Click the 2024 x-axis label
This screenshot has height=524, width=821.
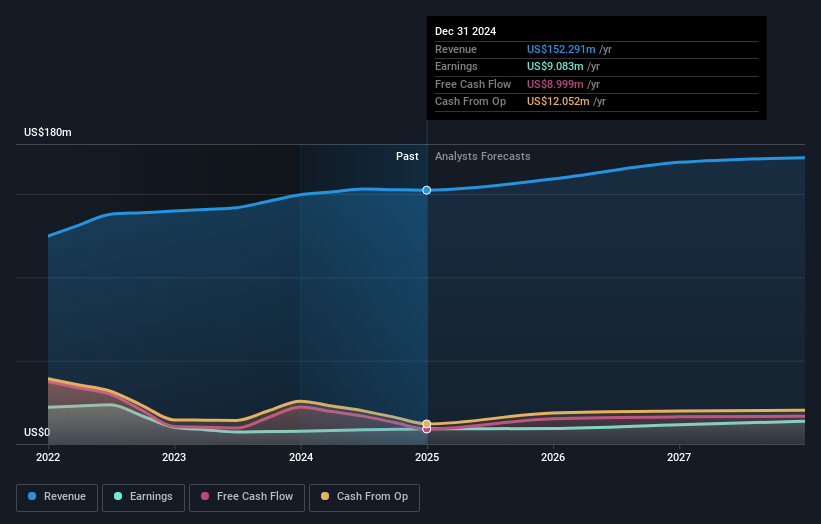301,457
